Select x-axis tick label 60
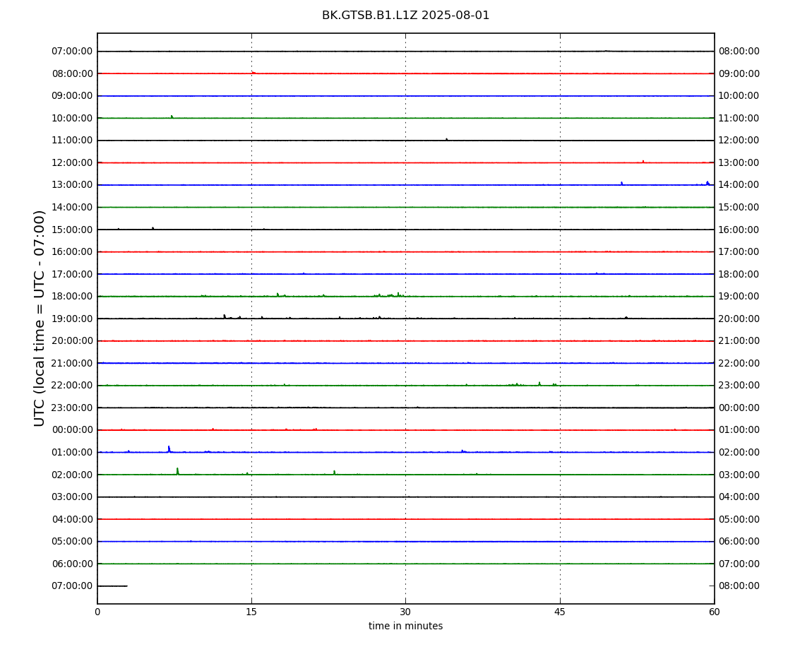 click(x=714, y=612)
